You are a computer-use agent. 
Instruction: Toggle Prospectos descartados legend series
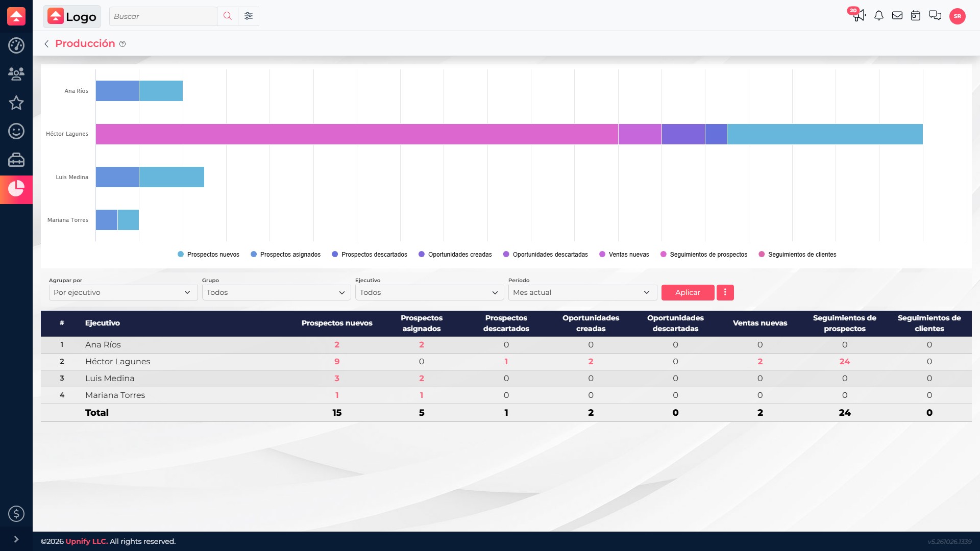click(x=370, y=255)
